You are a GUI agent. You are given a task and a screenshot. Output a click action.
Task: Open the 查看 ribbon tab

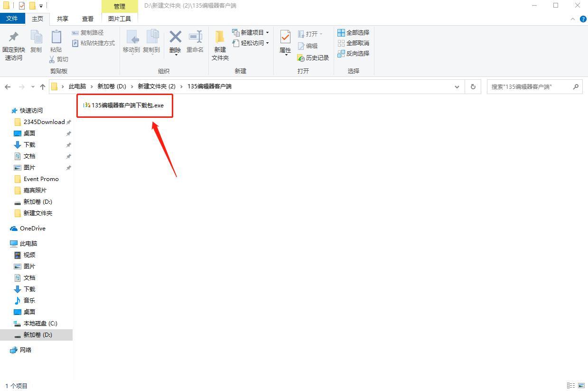point(88,19)
